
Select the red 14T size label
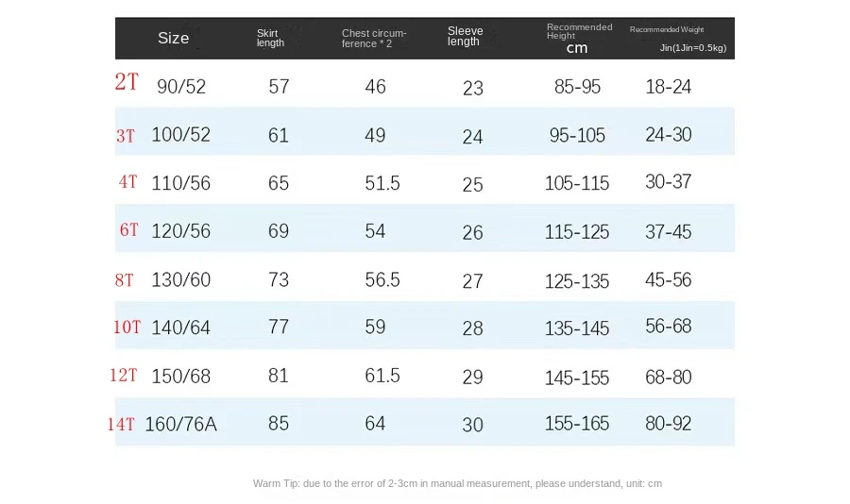pos(121,424)
